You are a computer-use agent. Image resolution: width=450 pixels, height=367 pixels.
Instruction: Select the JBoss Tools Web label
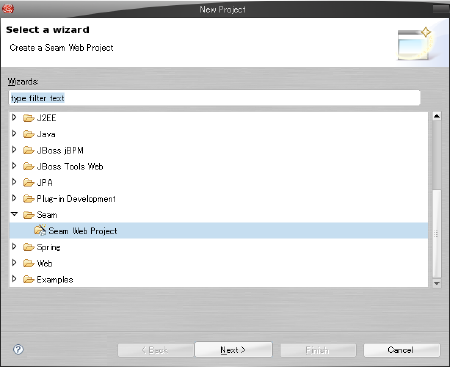pos(70,166)
